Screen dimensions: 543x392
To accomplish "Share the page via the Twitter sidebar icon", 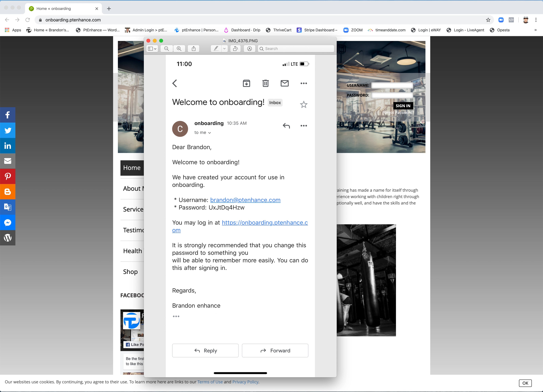I will point(8,130).
